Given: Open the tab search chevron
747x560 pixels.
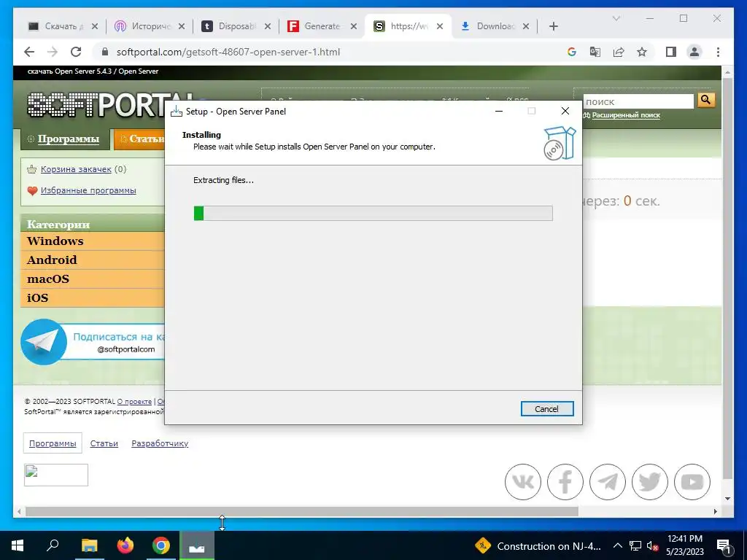Looking at the screenshot, I should (x=616, y=18).
